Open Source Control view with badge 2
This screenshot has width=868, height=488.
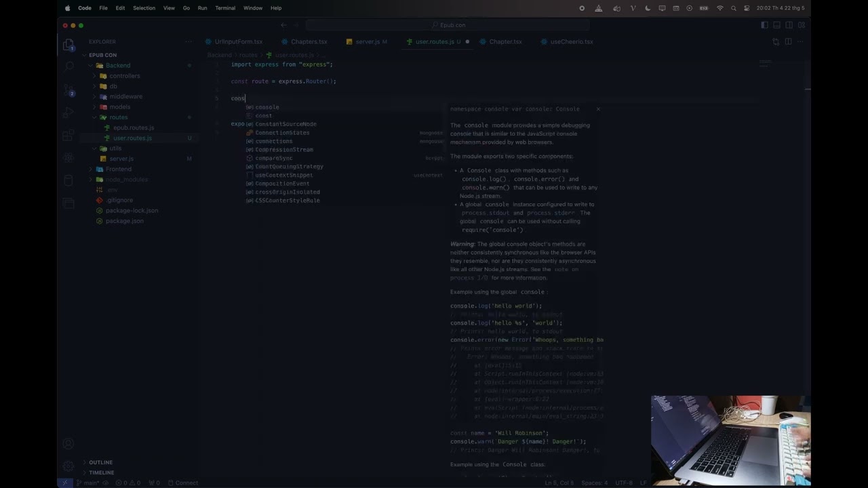[68, 89]
